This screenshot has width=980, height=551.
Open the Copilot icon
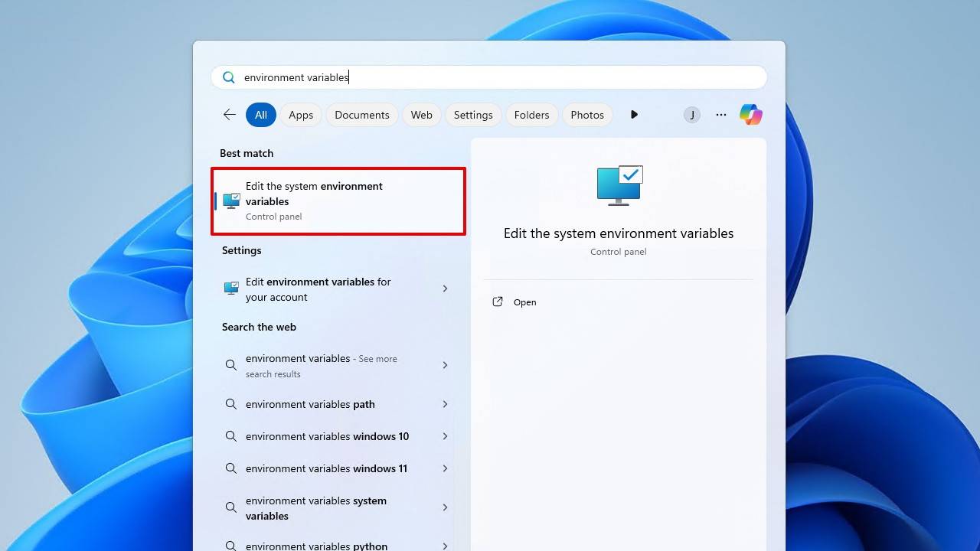750,115
